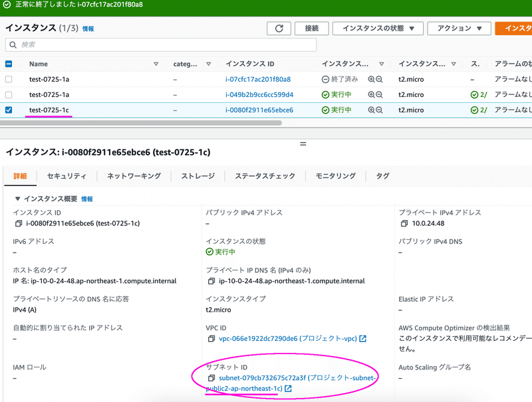Click the refresh instances icon button

tap(279, 29)
